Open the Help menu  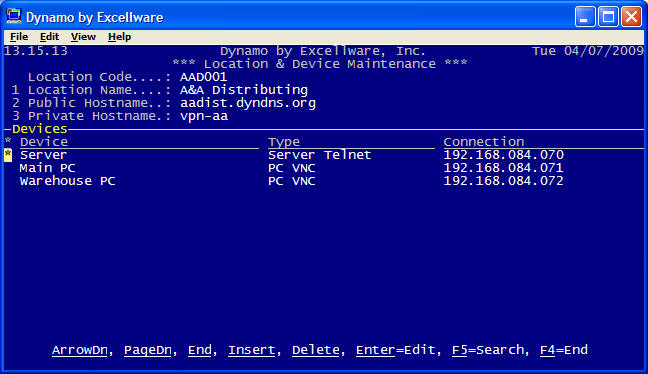pyautogui.click(x=119, y=37)
